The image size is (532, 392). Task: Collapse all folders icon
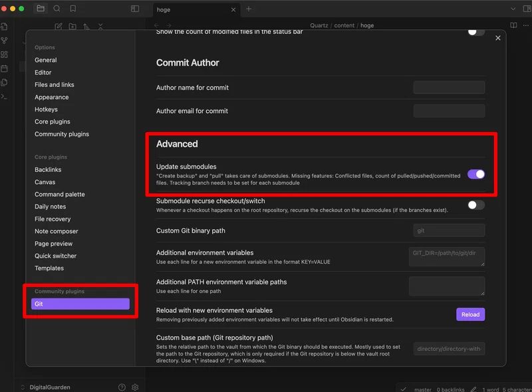coord(100,26)
